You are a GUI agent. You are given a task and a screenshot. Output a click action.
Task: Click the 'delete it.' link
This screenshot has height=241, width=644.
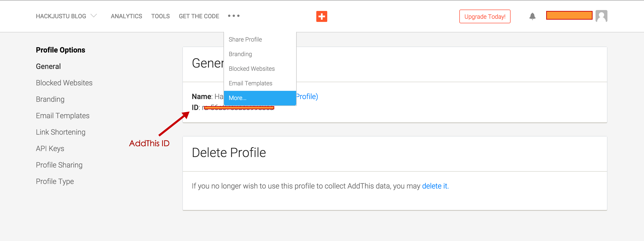[435, 186]
